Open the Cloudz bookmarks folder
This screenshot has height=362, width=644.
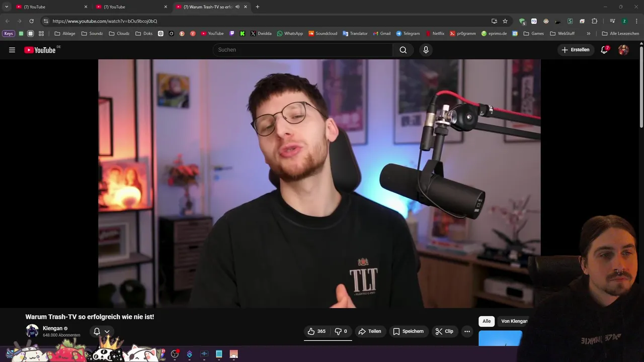119,34
